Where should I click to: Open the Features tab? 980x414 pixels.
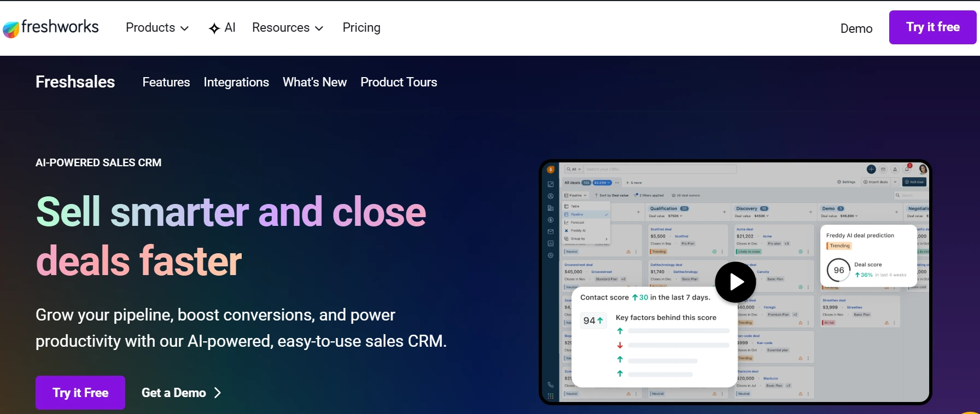click(x=166, y=82)
